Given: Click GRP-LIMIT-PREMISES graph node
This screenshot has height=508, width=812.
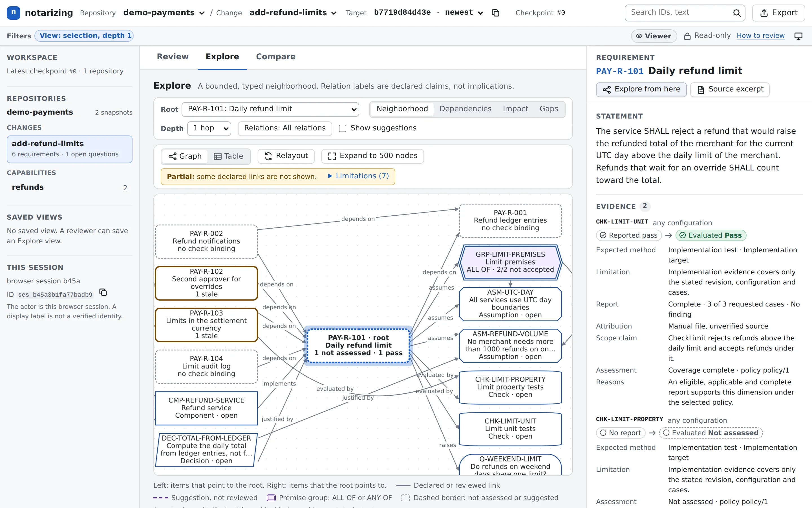Looking at the screenshot, I should 510,262.
